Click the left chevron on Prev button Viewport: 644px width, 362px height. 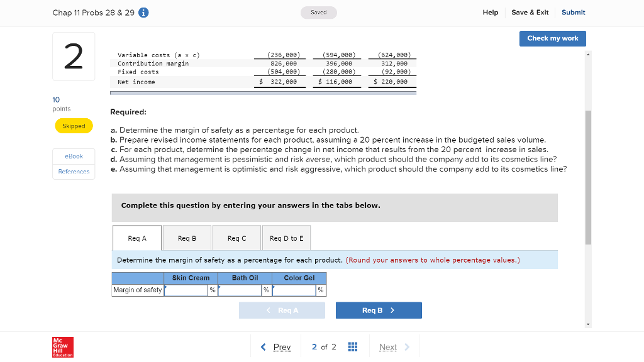pos(264,346)
